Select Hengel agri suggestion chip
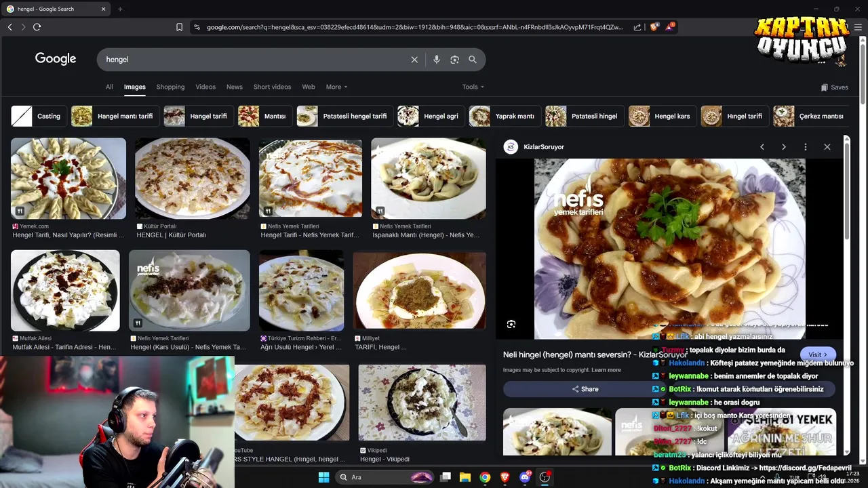 pos(431,116)
